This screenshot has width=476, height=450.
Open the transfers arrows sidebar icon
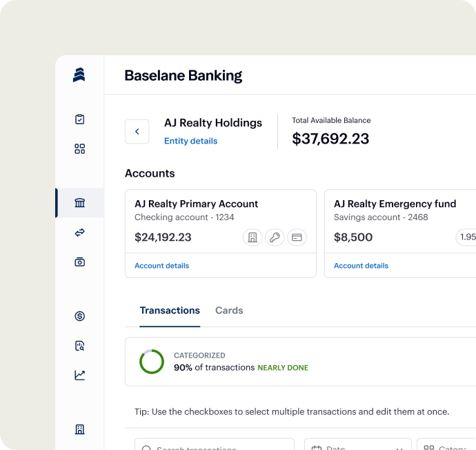coord(79,233)
